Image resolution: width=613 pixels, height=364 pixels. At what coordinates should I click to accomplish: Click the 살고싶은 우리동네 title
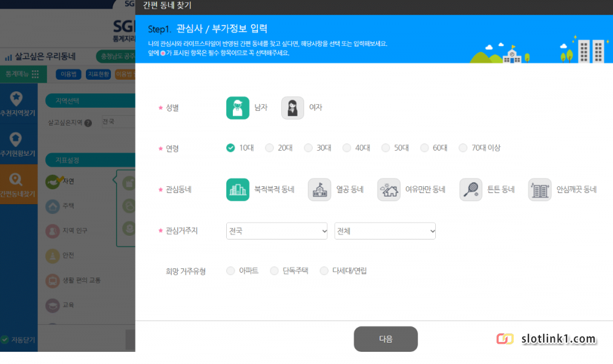coord(45,57)
